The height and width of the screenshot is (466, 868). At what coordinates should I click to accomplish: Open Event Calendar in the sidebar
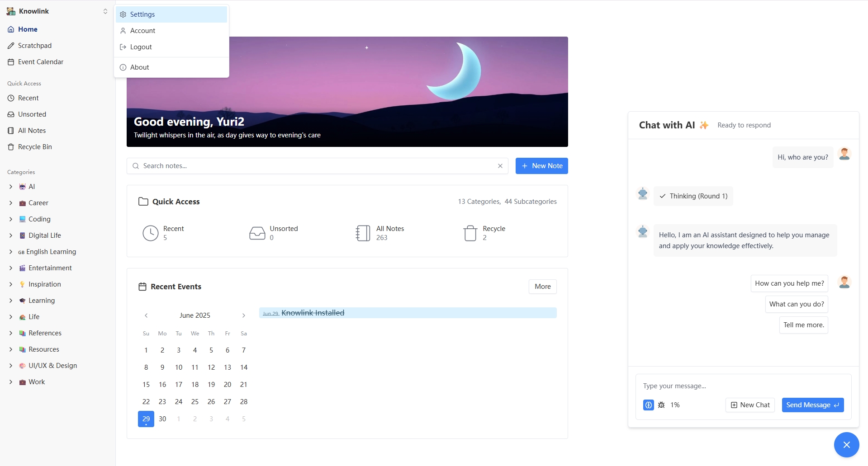(x=58, y=62)
